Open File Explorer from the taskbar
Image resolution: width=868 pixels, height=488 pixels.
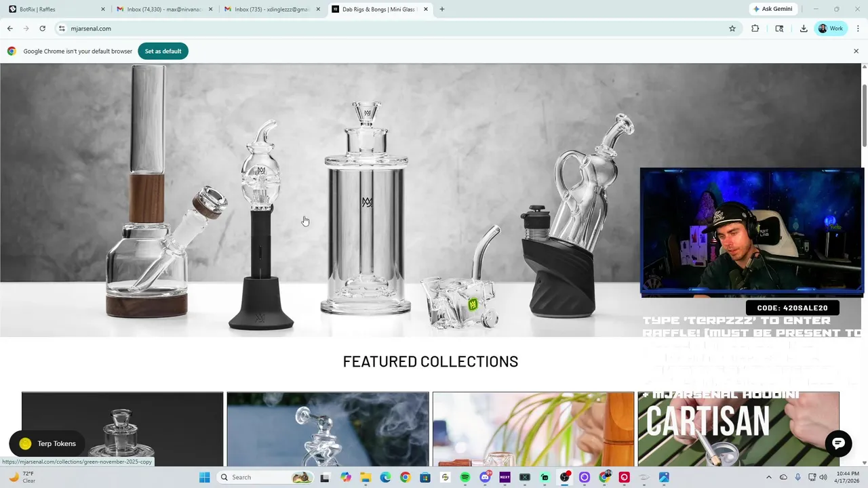(366, 477)
